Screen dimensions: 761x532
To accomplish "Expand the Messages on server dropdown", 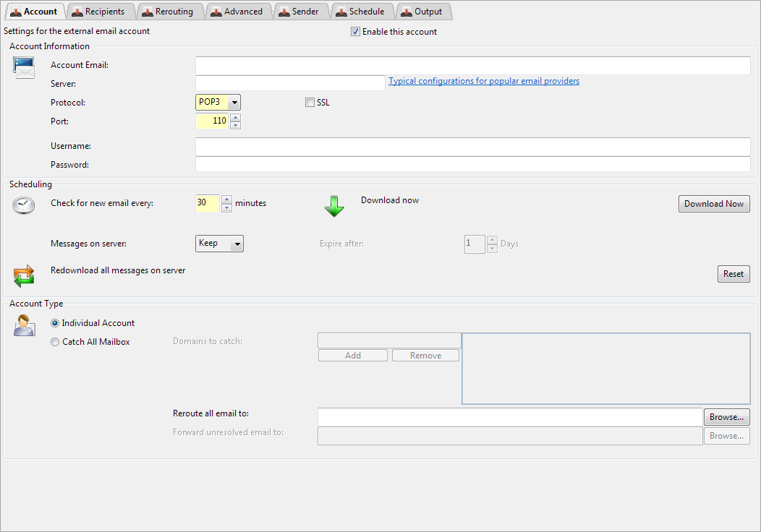I will point(219,244).
